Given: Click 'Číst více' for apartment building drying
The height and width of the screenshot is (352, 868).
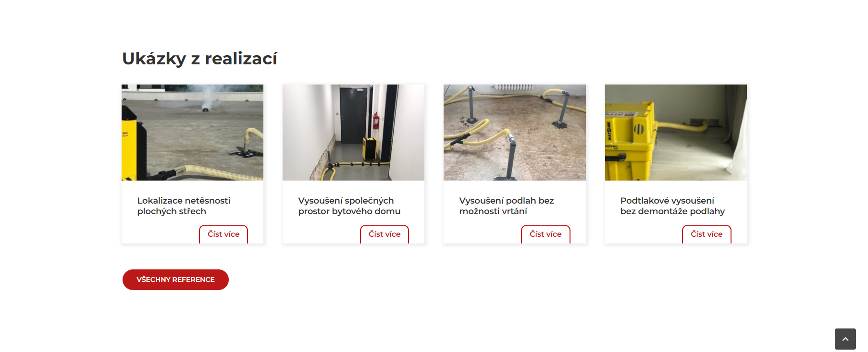Looking at the screenshot, I should tap(384, 234).
